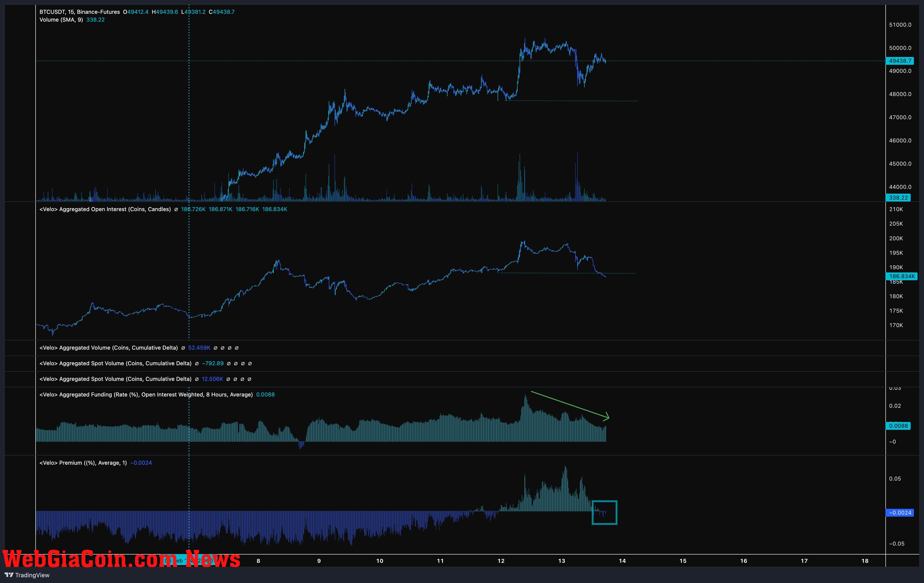
Task: Click the Volume (SMA, 9) indicator legend
Action: point(61,20)
